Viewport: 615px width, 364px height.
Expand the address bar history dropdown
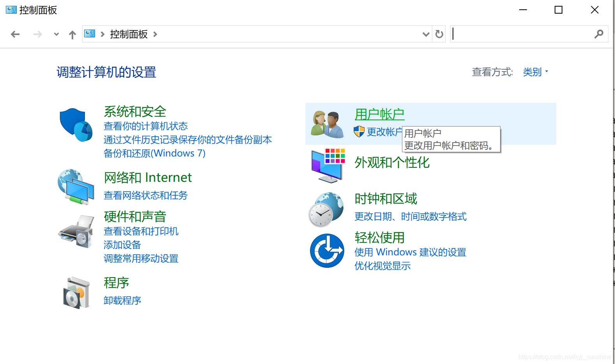426,34
